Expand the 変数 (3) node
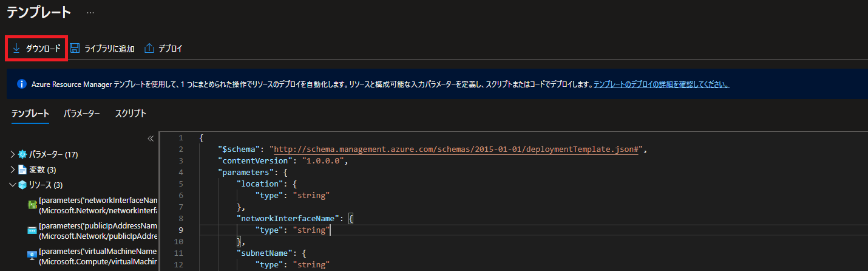 click(x=13, y=170)
